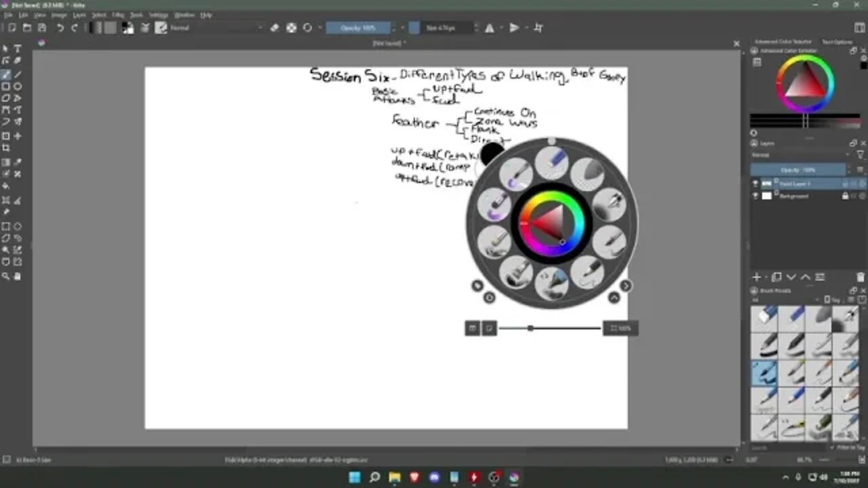
Task: Click the Windows Start button
Action: click(355, 477)
